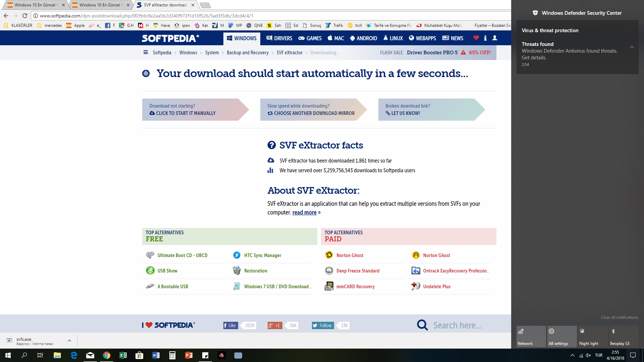
Task: Open PowerPoint from taskbar
Action: pos(189,355)
